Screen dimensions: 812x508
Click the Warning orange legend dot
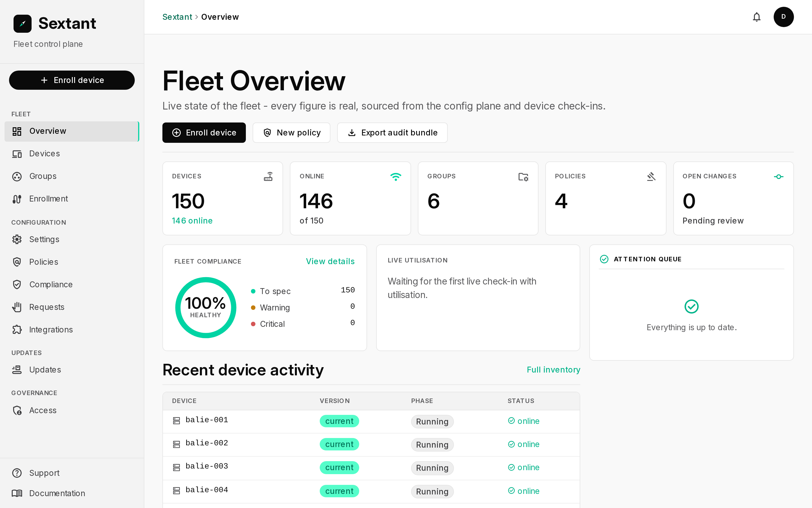pyautogui.click(x=253, y=307)
